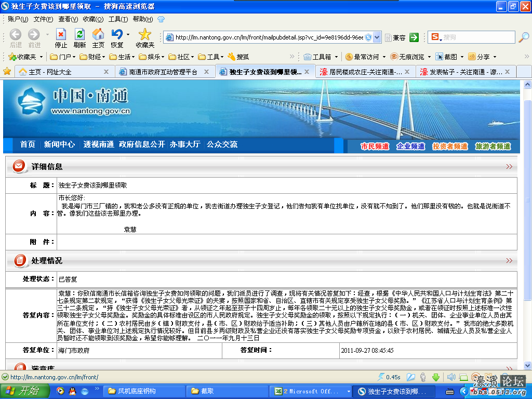532x399 pixels.
Task: Open 市民频道 channel link
Action: click(x=375, y=146)
